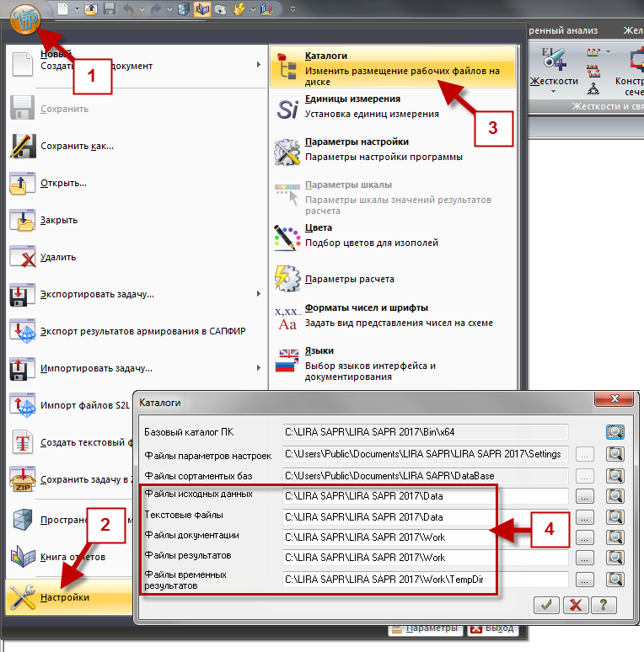Open the customize quick access toolbar dropdown

292,9
